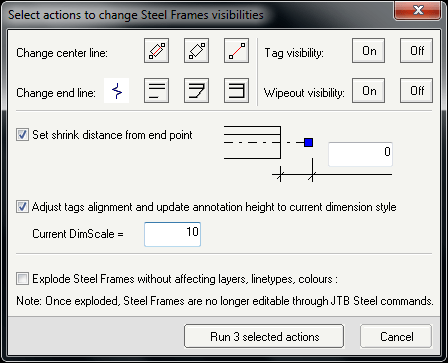This screenshot has width=448, height=363.
Task: Click the Cancel button
Action: tap(396, 336)
